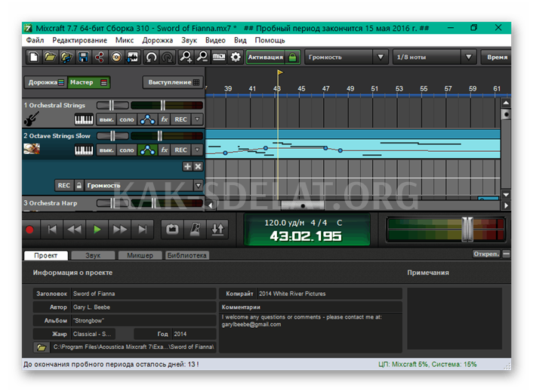
Task: Create a new project with the blank page icon
Action: pos(34,57)
